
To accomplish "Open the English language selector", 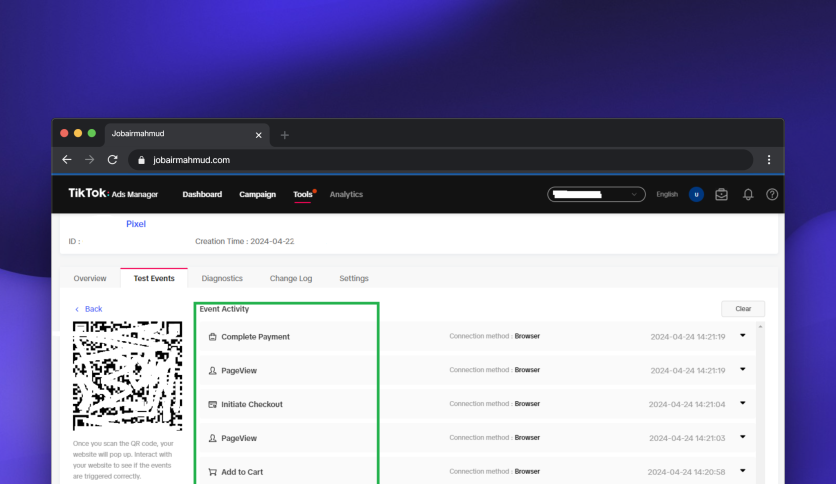I will (667, 195).
